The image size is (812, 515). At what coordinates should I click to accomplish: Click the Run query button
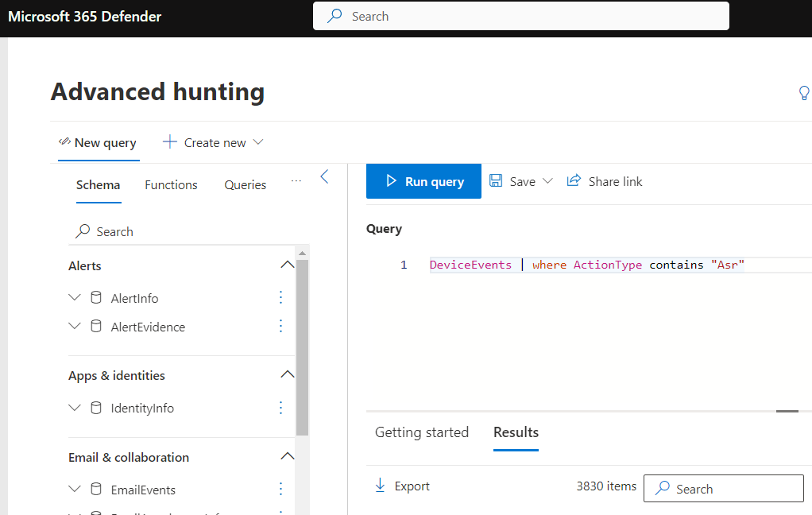[423, 181]
